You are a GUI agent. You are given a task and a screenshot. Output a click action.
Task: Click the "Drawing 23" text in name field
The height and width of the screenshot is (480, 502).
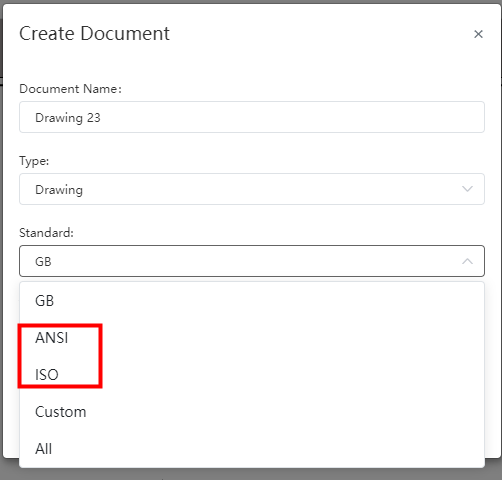click(68, 118)
